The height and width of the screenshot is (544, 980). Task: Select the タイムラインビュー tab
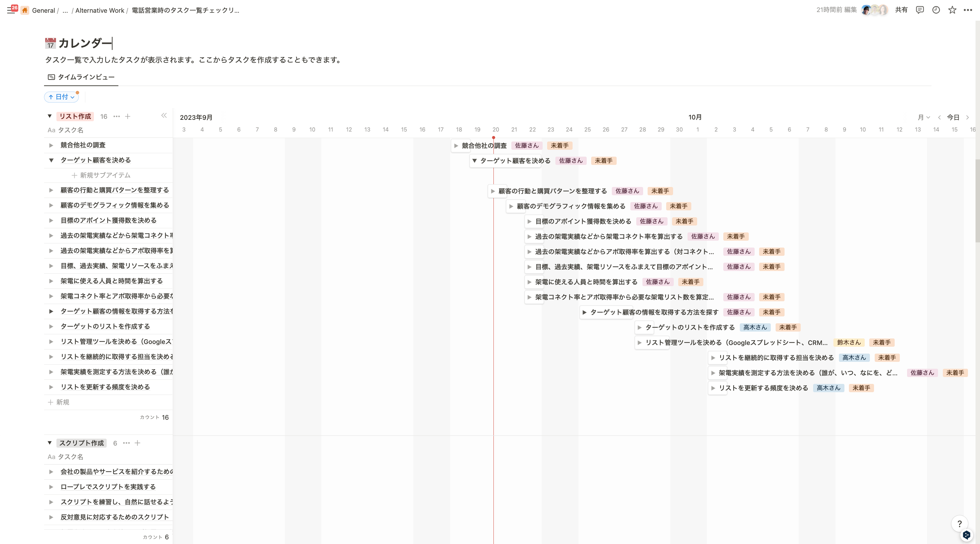[x=81, y=77]
